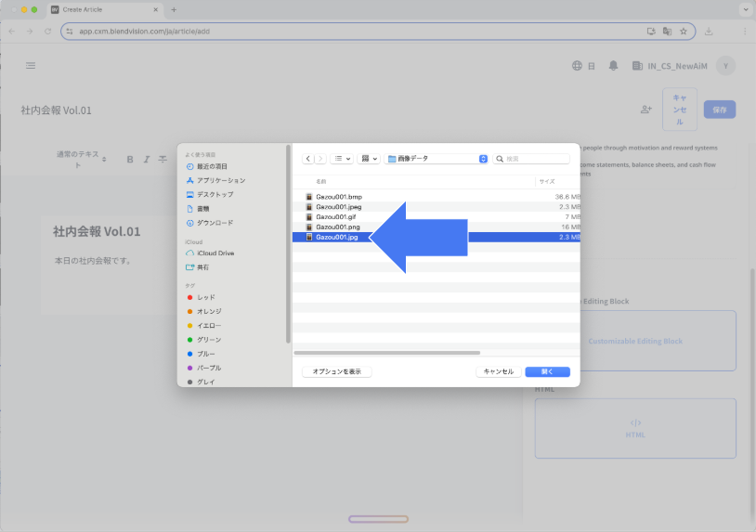Click the forward chevron in file dialog
Viewport: 756px width, 532px height.
point(320,159)
